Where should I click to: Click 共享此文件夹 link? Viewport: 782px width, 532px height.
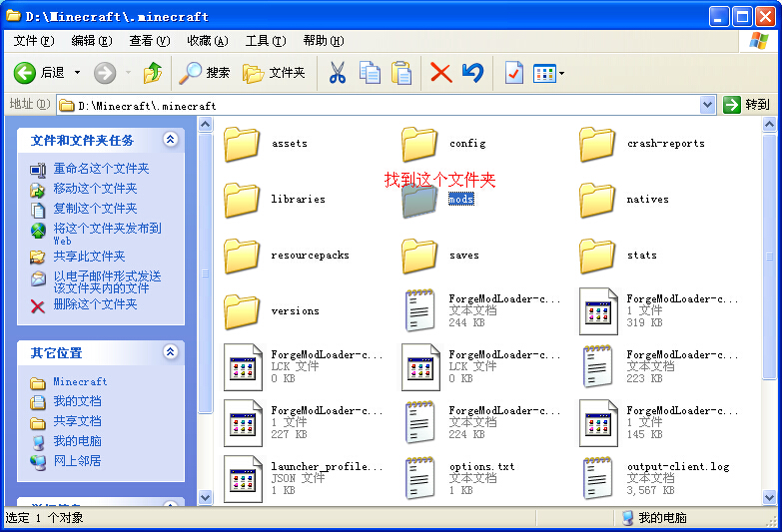pos(89,257)
